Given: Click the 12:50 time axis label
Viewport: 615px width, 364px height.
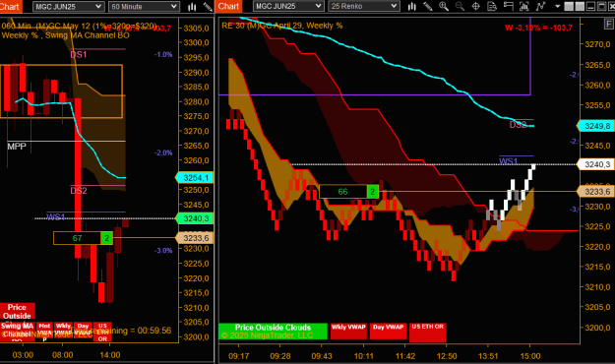Looking at the screenshot, I should 447,356.
